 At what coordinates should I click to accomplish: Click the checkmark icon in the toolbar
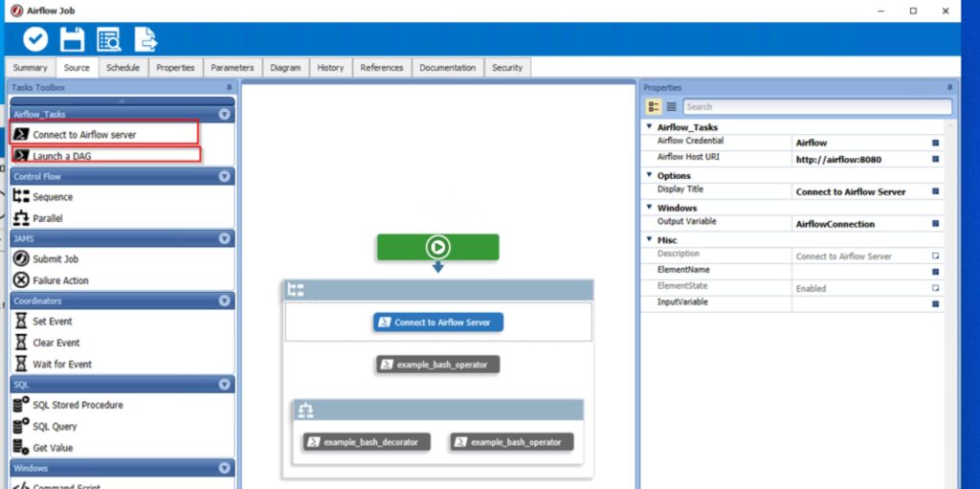coord(35,39)
